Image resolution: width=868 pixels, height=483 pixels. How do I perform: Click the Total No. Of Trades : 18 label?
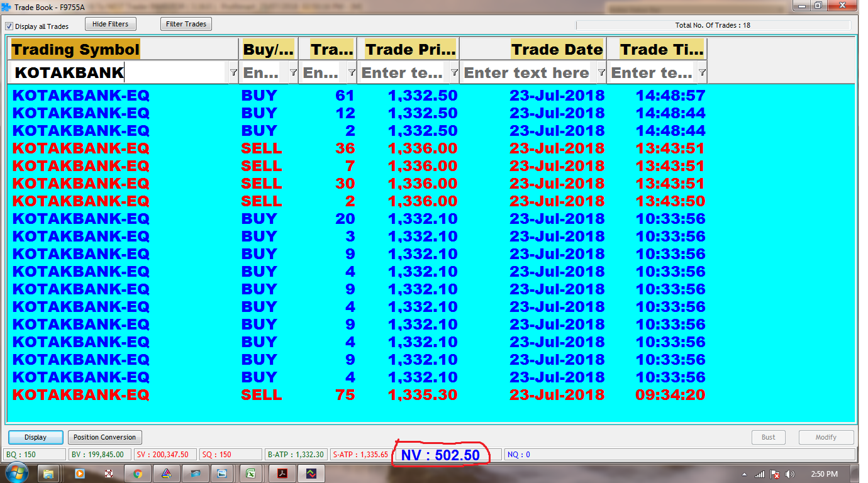pyautogui.click(x=713, y=25)
